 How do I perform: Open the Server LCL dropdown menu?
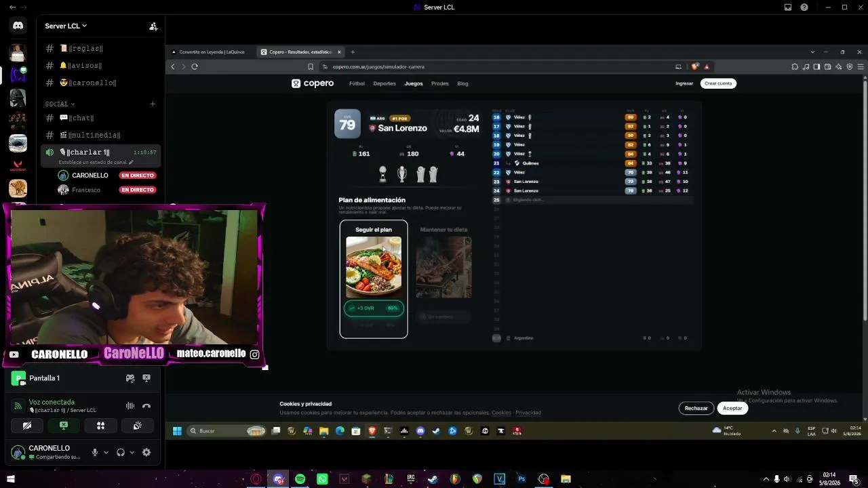click(x=66, y=26)
